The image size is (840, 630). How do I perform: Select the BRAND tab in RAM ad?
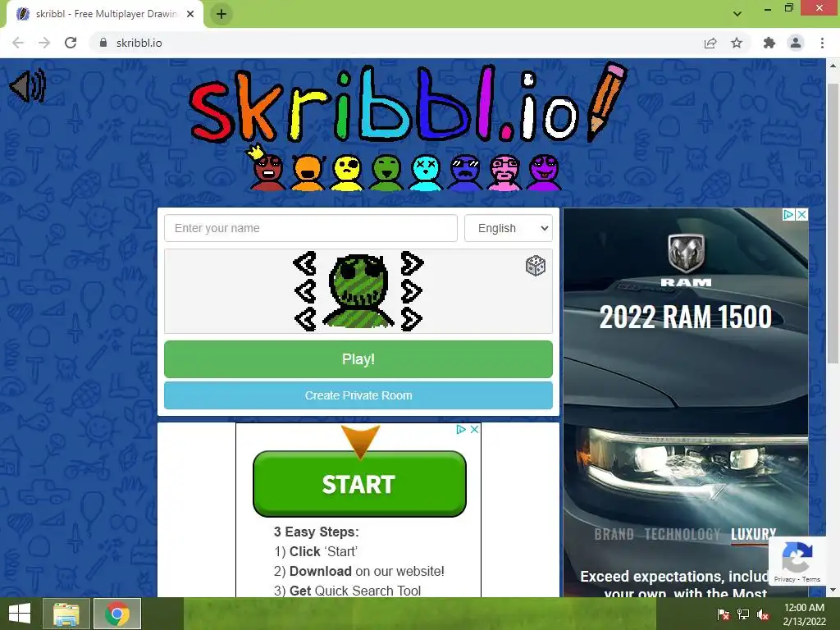tap(614, 534)
